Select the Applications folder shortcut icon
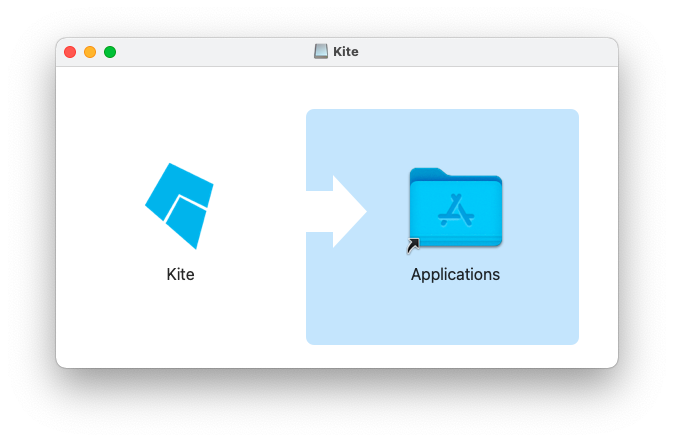Image resolution: width=674 pixels, height=442 pixels. point(455,209)
